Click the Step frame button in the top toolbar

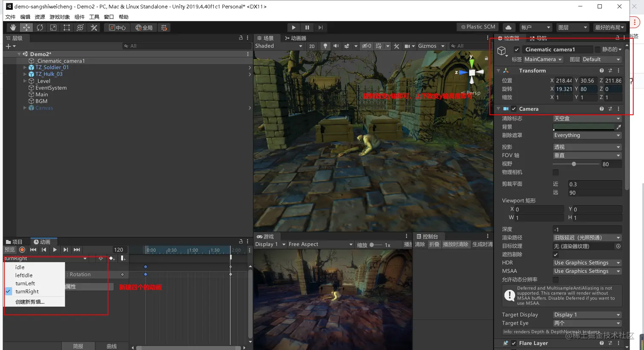tap(321, 28)
